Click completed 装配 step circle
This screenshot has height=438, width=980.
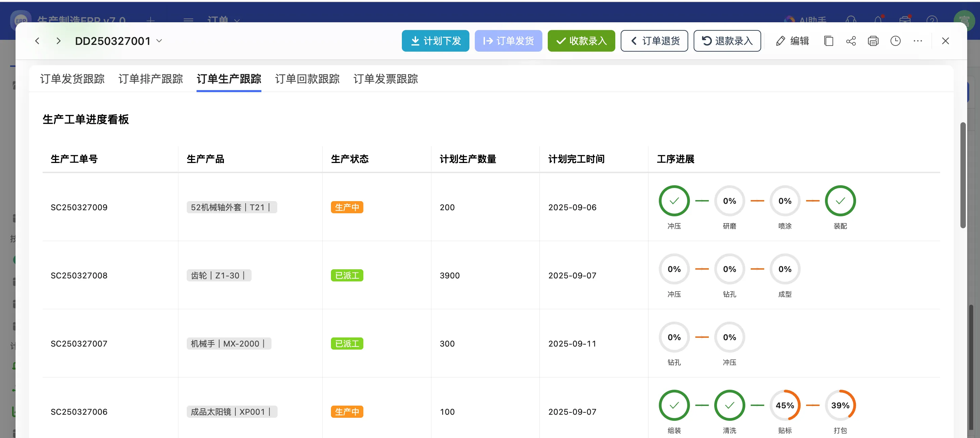click(x=840, y=201)
